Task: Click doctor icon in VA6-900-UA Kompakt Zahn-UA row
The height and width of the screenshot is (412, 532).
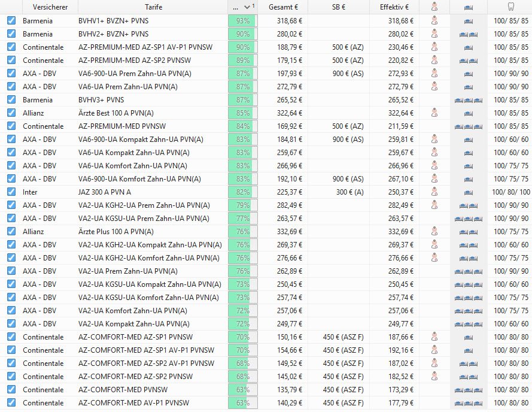Action: click(434, 140)
